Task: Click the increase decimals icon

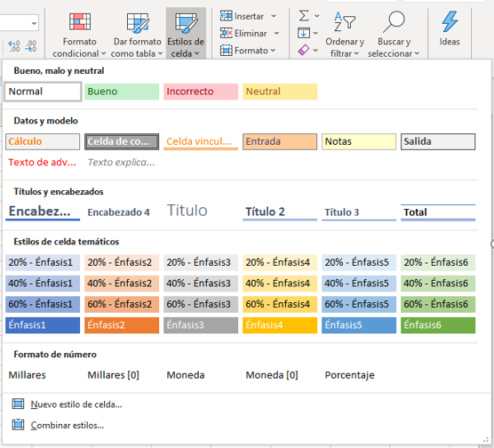Action: pos(14,46)
